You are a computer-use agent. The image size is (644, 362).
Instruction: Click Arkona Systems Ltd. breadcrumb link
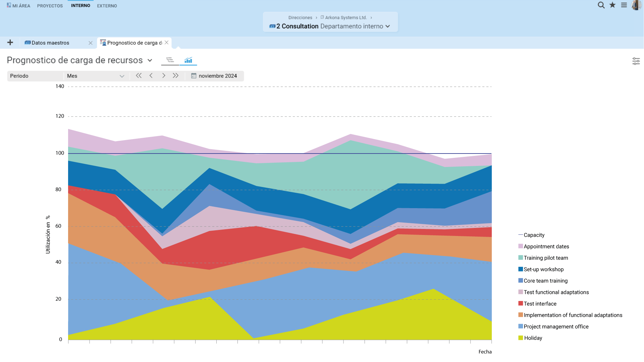click(345, 17)
